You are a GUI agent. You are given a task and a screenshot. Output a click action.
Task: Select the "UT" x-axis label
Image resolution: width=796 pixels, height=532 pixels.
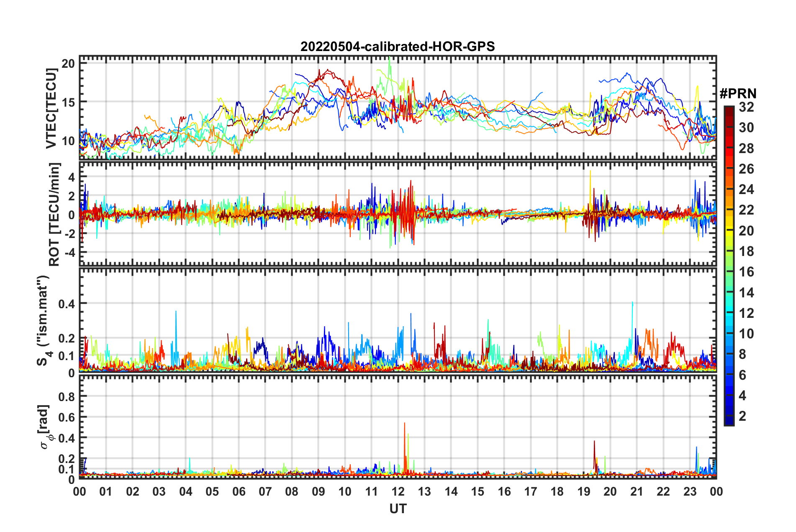click(398, 509)
